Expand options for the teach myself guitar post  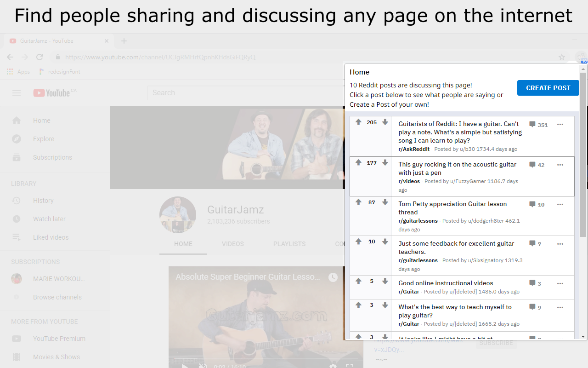(x=560, y=307)
